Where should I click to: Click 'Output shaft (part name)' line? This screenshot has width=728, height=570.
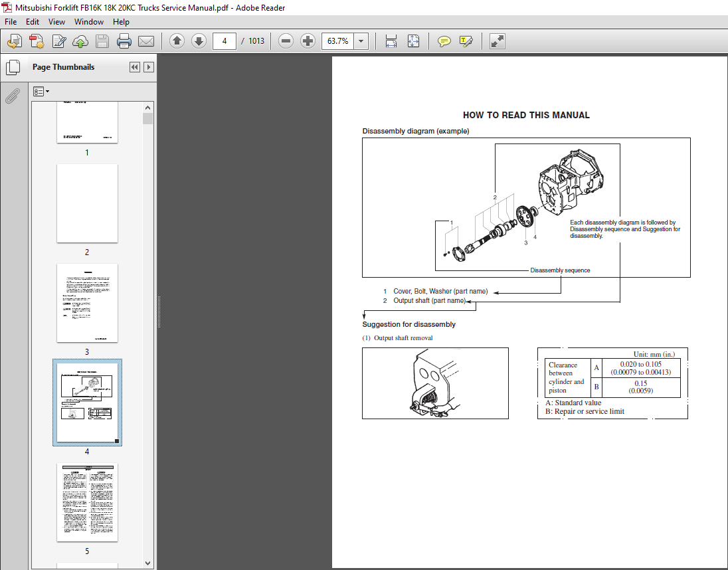coord(430,301)
